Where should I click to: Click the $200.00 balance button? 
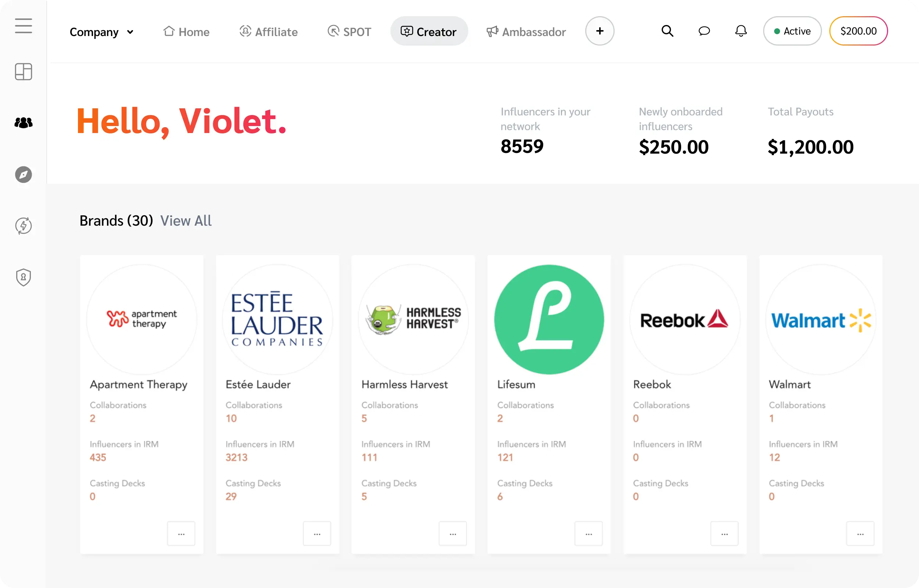pos(858,31)
